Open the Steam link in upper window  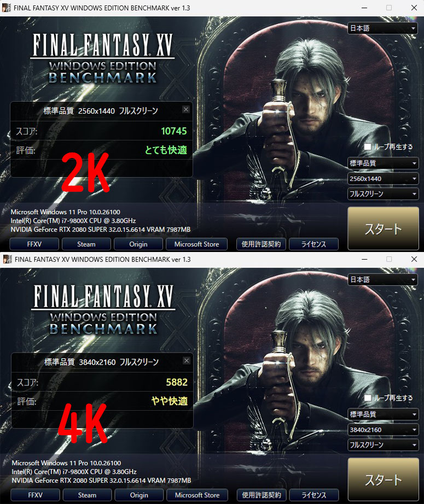tap(86, 244)
